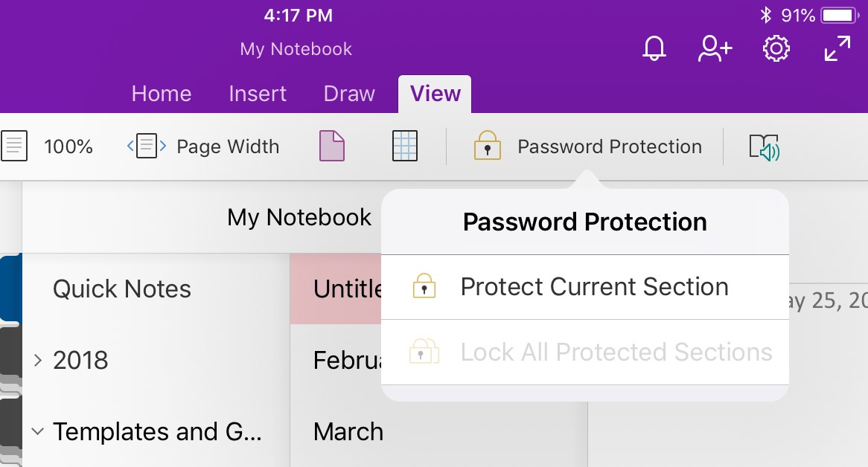This screenshot has width=868, height=467.
Task: Share notebook via the add-people icon
Action: (x=714, y=48)
